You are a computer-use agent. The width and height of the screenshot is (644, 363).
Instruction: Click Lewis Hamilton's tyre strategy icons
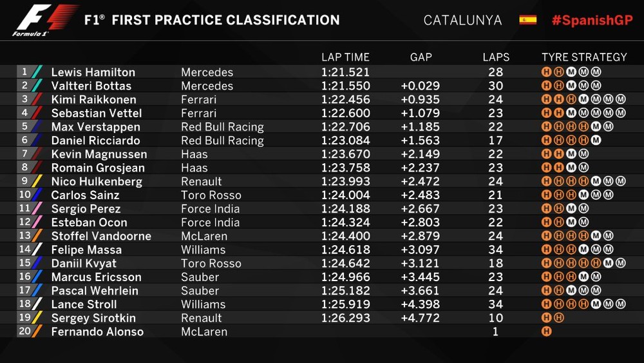click(571, 72)
